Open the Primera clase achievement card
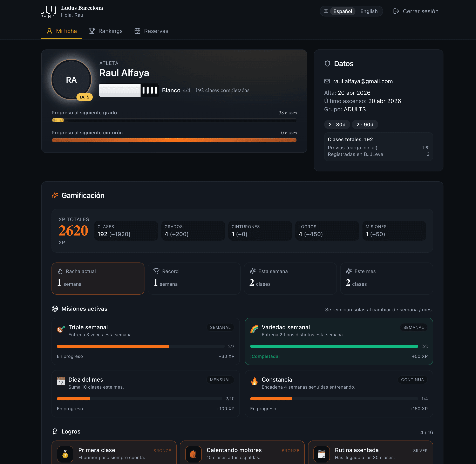This screenshot has height=464, width=476. click(x=114, y=452)
